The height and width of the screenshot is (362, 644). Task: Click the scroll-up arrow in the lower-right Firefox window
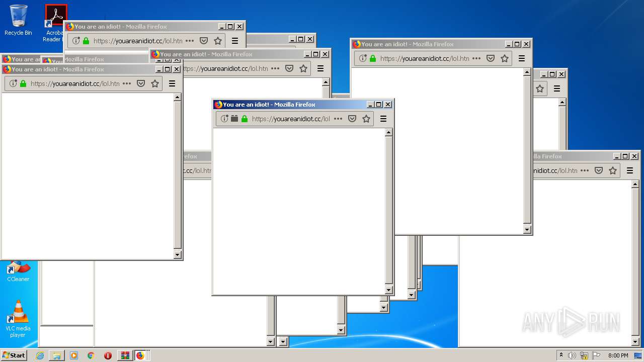pos(635,184)
